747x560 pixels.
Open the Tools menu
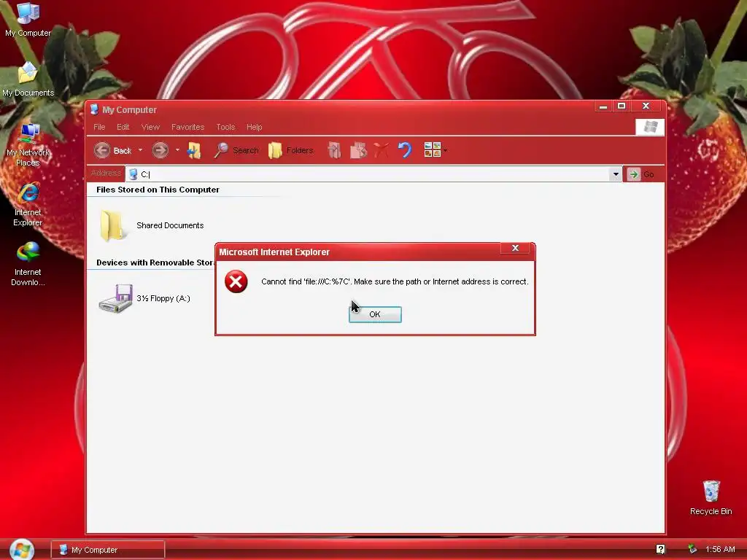(225, 127)
